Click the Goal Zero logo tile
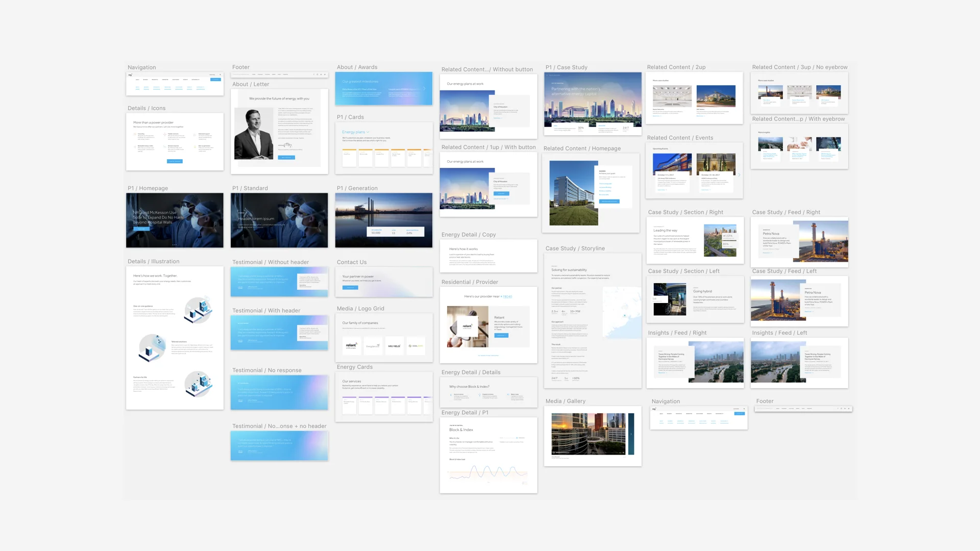 pyautogui.click(x=416, y=346)
